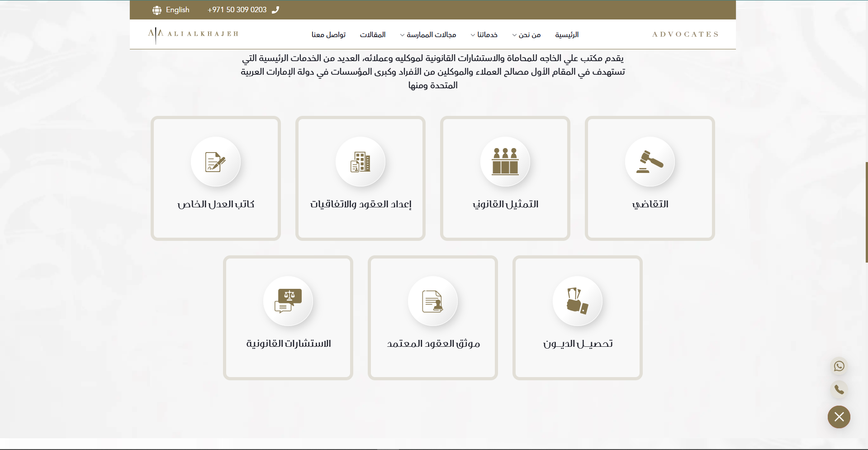Expand the مجالات الممارسة dropdown chevron
This screenshot has height=450, width=868.
coord(402,35)
